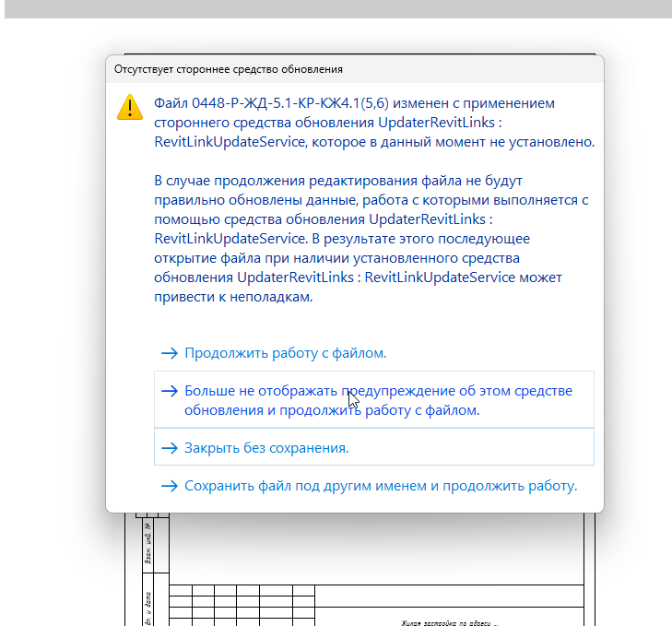Click the drawing text 'Жилая застройка по адресу'
This screenshot has width=672, height=626.
[x=449, y=623]
